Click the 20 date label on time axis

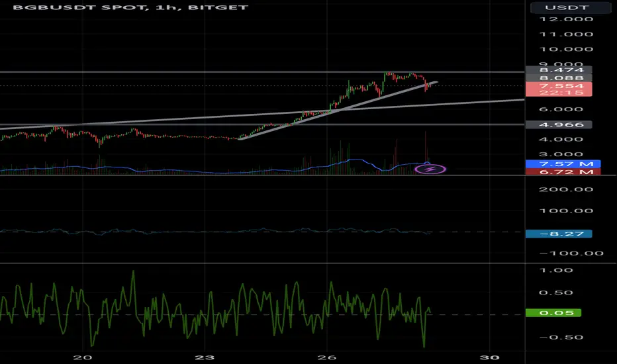tap(83, 357)
